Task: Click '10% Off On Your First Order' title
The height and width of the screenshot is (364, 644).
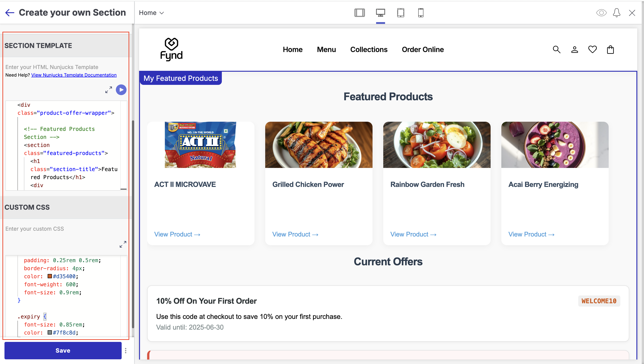Action: click(x=206, y=301)
